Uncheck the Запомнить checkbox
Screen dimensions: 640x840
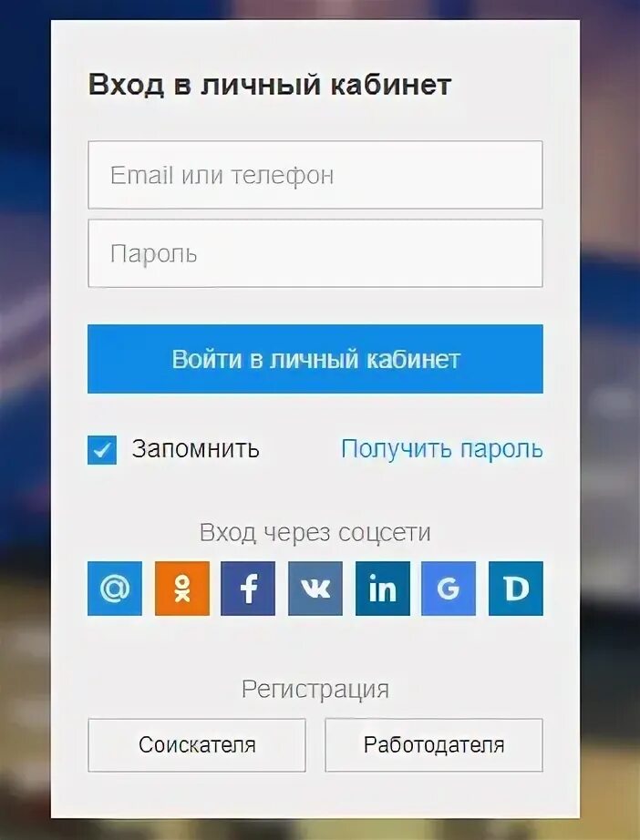(102, 449)
